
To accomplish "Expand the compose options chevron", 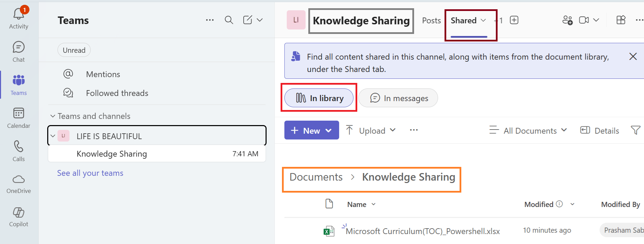I will click(x=260, y=20).
